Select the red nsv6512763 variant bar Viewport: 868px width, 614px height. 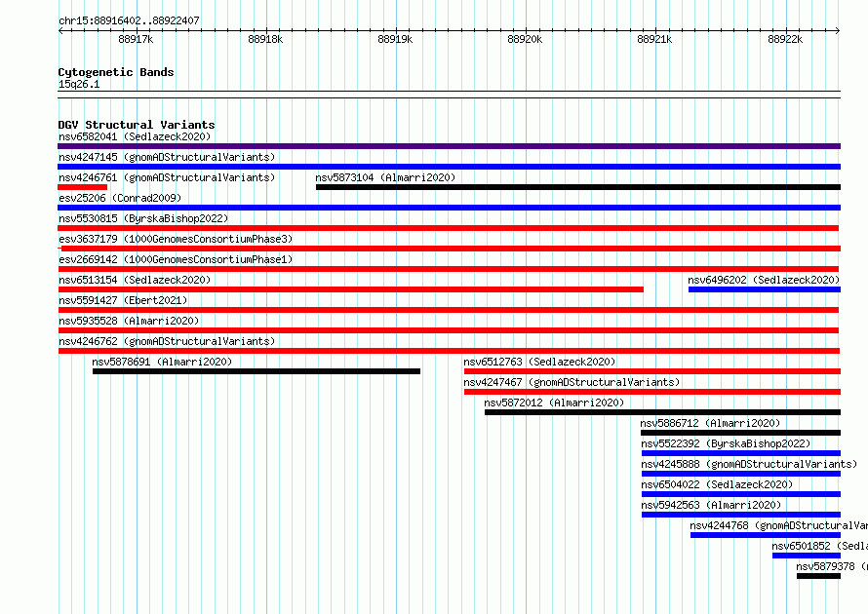click(x=652, y=371)
